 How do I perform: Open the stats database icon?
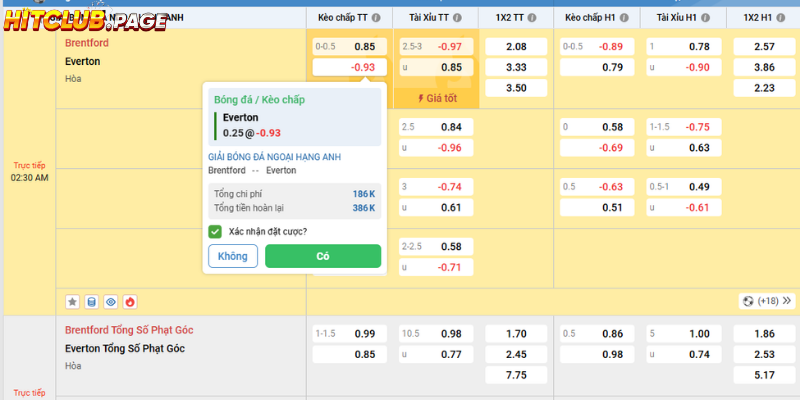pos(91,301)
